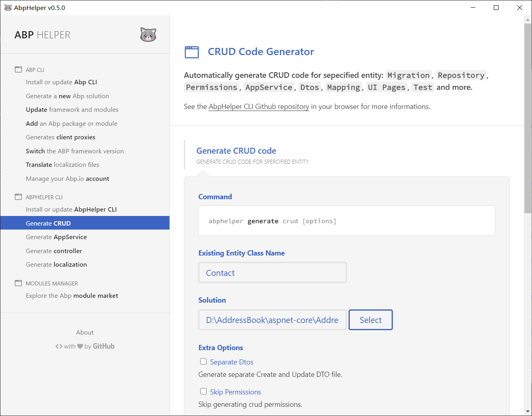532x416 pixels.
Task: Open Add an Abp package or module
Action: (x=71, y=123)
